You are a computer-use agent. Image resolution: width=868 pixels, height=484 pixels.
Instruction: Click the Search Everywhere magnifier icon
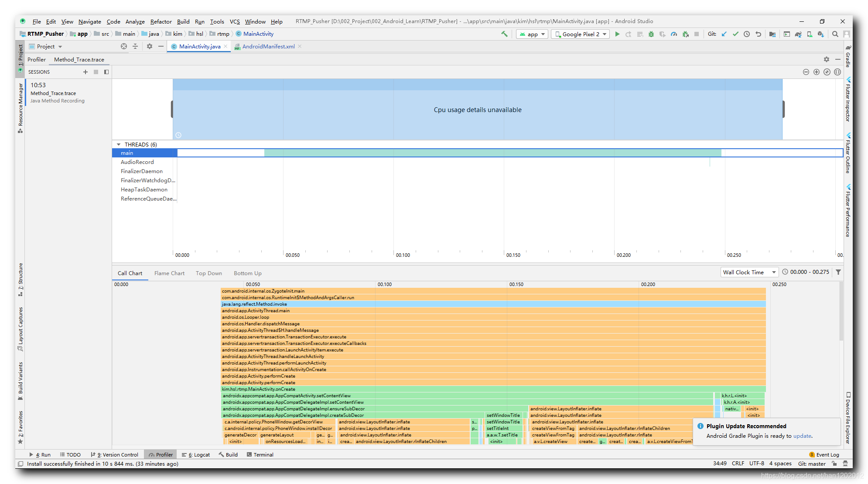835,34
